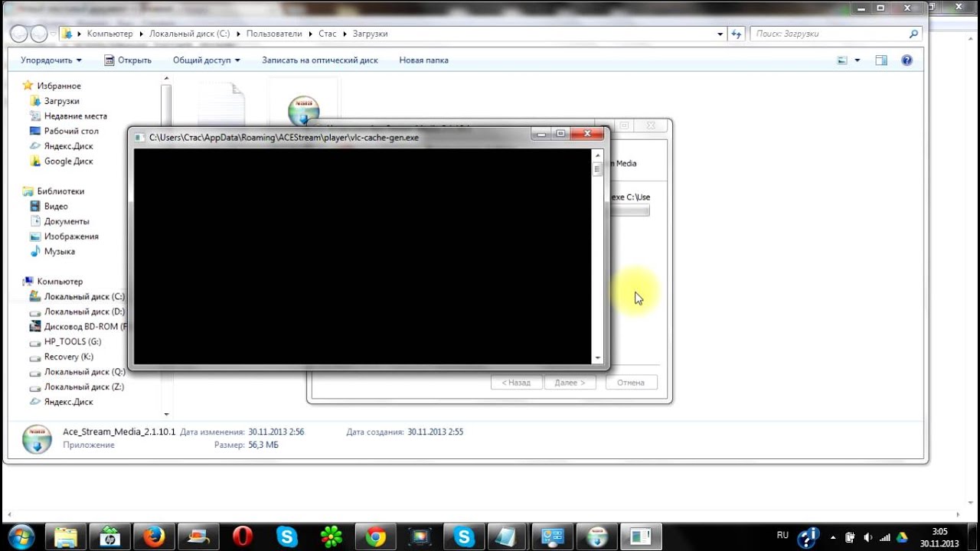Select Компьютер in the navigation pane
This screenshot has height=551, width=980.
point(59,282)
